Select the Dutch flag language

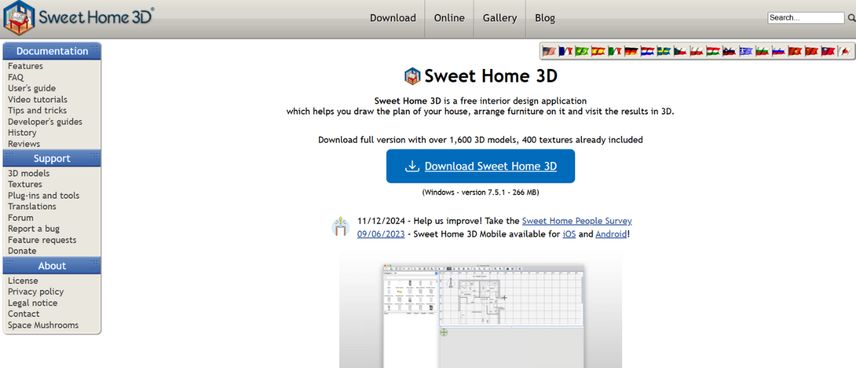647,51
